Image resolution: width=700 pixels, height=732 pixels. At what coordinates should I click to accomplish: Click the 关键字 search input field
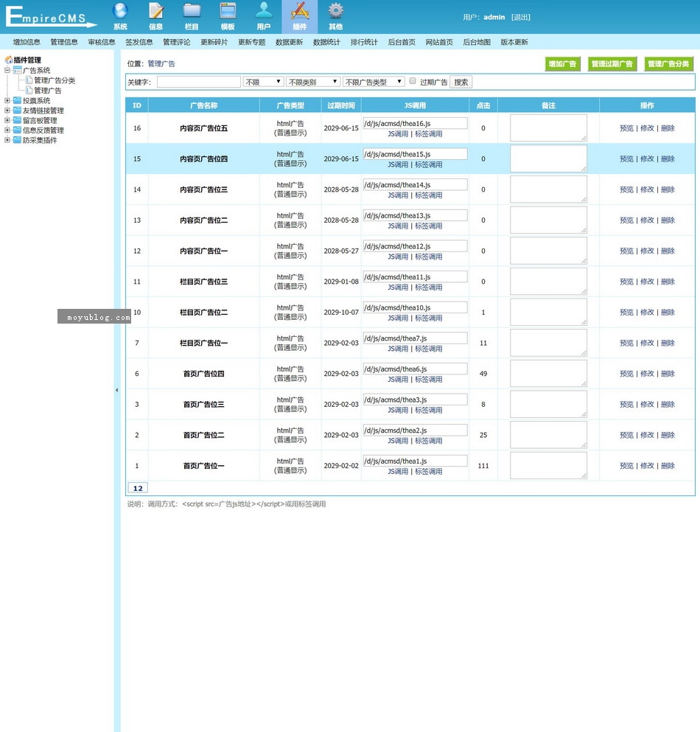[x=199, y=82]
